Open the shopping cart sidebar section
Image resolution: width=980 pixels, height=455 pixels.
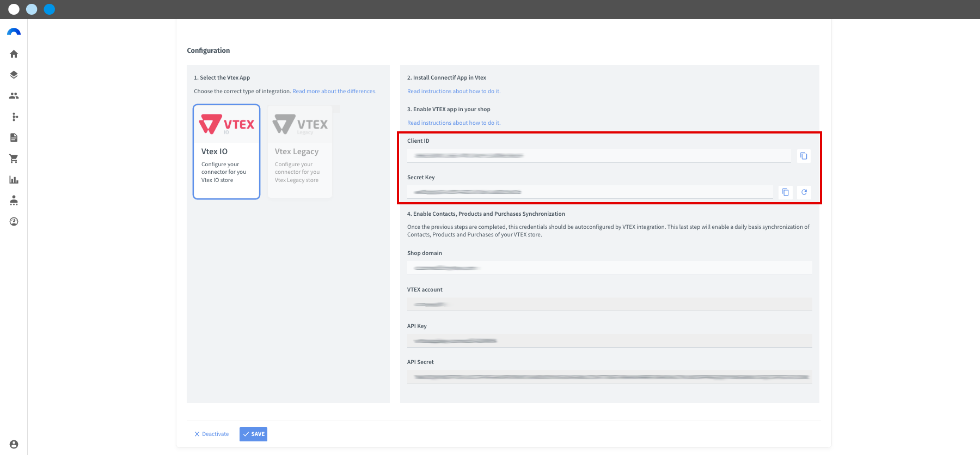tap(14, 159)
